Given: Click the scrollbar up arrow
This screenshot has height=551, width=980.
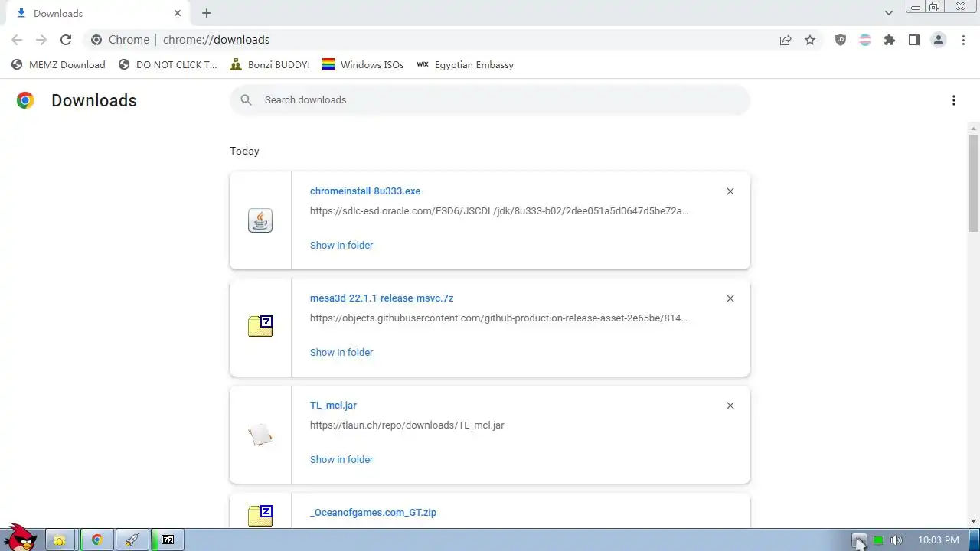Looking at the screenshot, I should (974, 128).
